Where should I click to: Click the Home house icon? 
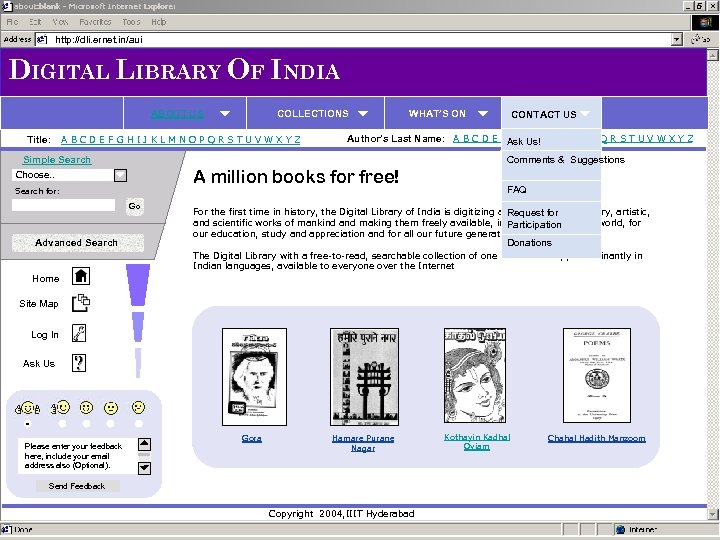(x=81, y=276)
